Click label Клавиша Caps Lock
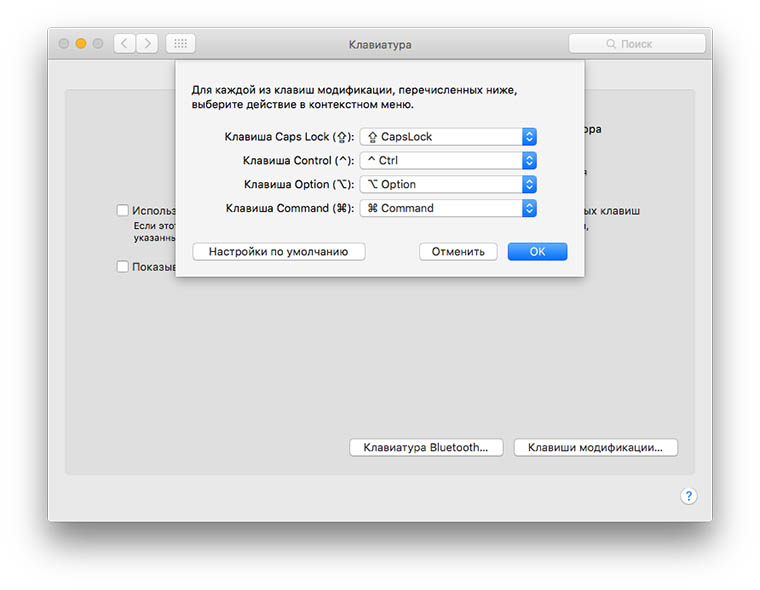Viewport: 760px width, 590px height. (289, 137)
